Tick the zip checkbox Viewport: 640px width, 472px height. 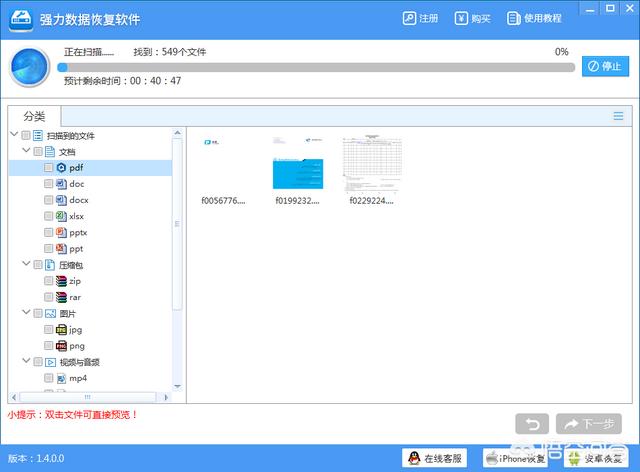[48, 281]
